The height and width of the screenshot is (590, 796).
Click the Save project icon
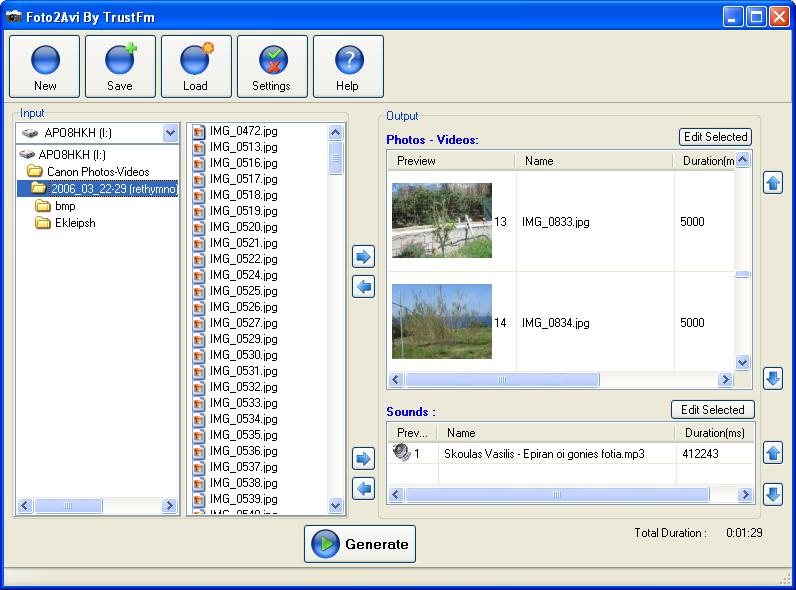(120, 66)
